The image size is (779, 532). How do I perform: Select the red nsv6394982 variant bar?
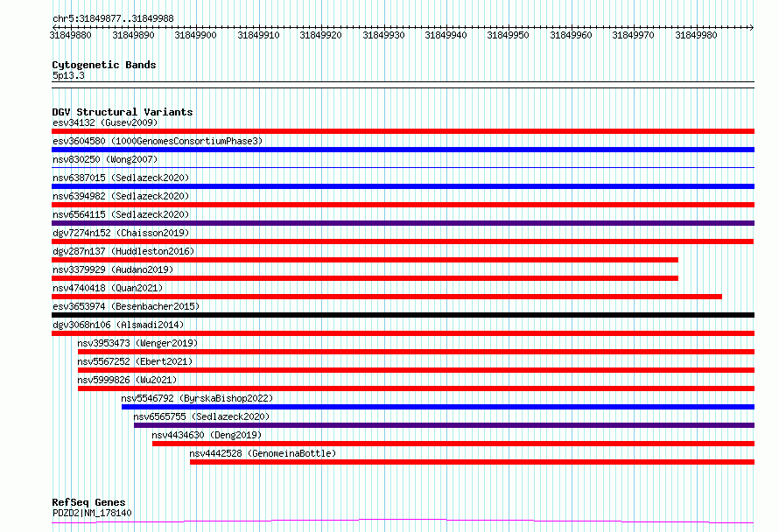pos(403,205)
